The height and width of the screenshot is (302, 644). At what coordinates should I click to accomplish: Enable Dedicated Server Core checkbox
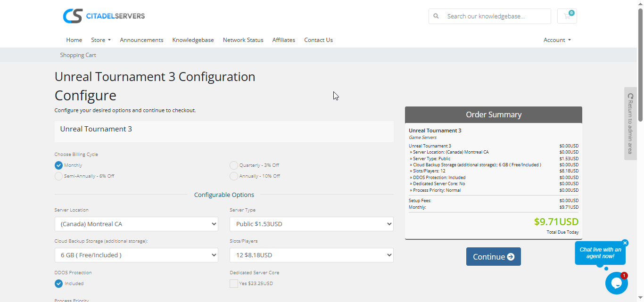(234, 284)
